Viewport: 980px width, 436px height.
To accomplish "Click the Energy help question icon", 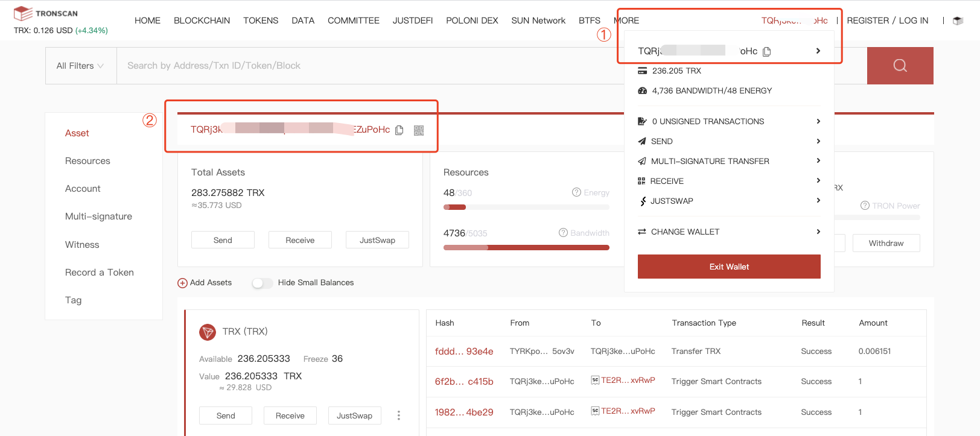I will [576, 192].
